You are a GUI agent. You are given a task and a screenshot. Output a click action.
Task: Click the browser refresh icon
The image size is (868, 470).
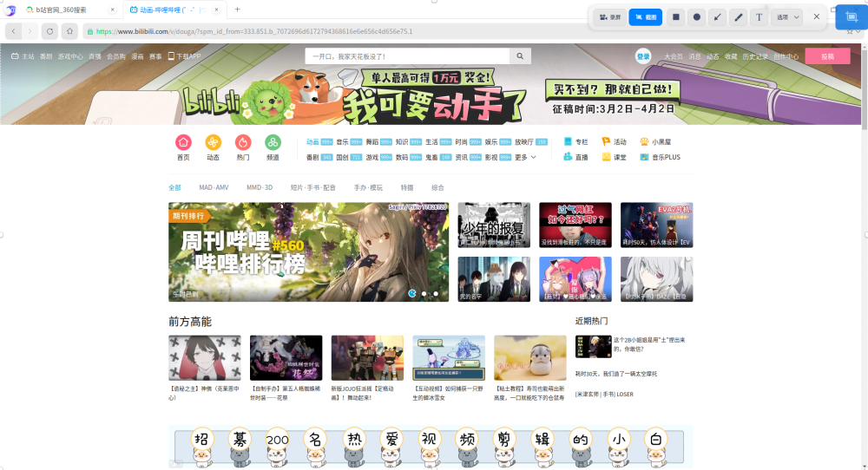[49, 31]
